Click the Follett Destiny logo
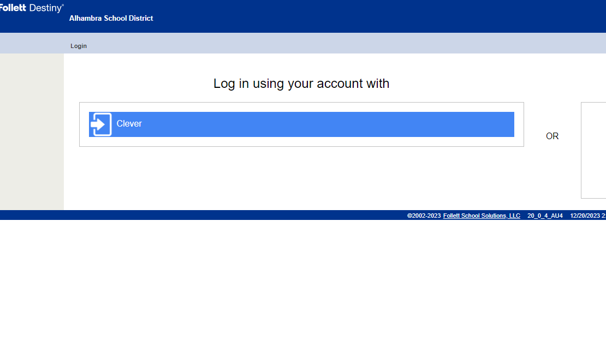The width and height of the screenshot is (606, 364). coord(32,8)
